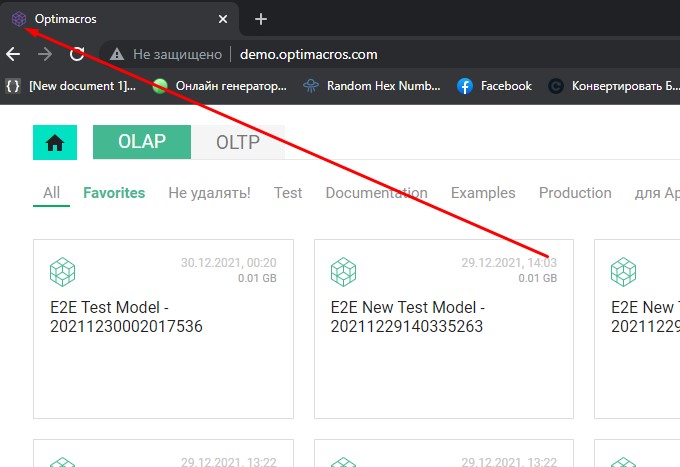Click the Не защищено security label

coord(177,55)
